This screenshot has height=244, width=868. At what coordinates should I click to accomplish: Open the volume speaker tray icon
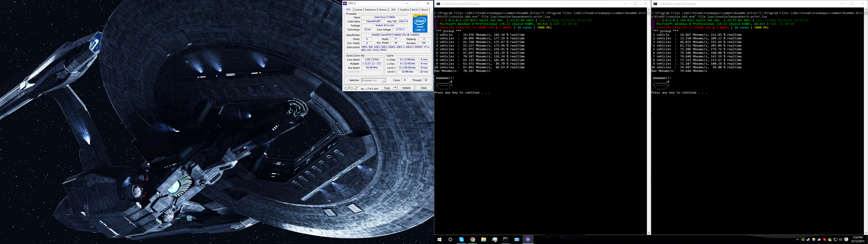click(841, 240)
